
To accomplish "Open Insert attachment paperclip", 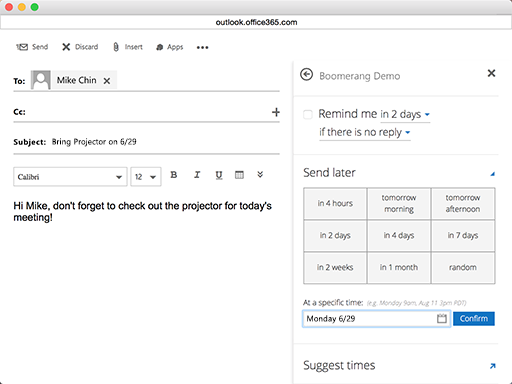I will coord(116,47).
